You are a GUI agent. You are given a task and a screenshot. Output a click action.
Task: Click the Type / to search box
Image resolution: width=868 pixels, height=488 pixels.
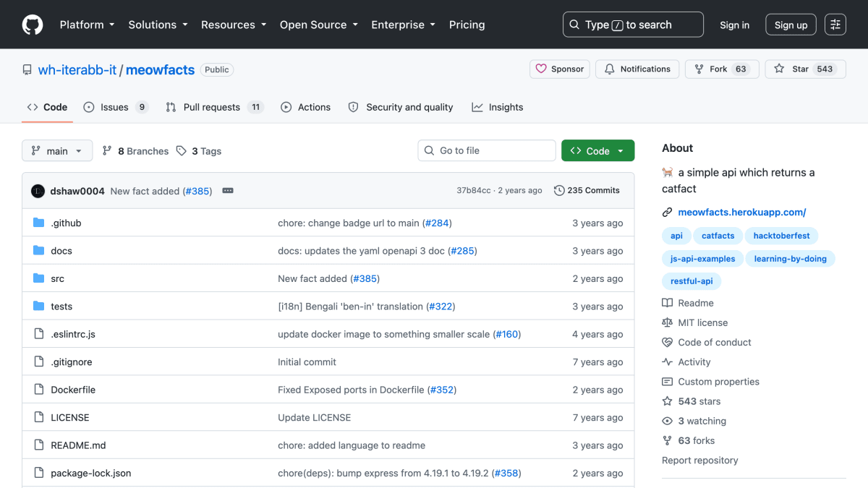(633, 25)
